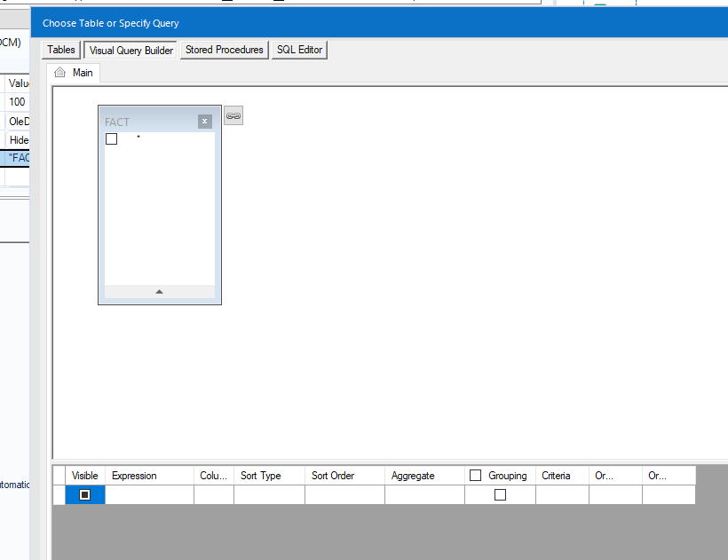
Task: Close the FACT table box
Action: [205, 122]
